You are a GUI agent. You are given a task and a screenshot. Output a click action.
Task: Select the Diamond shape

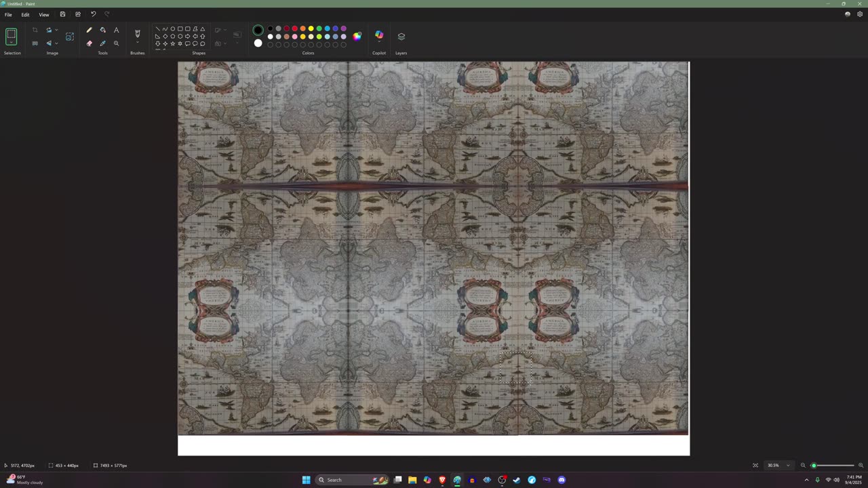[x=165, y=37]
